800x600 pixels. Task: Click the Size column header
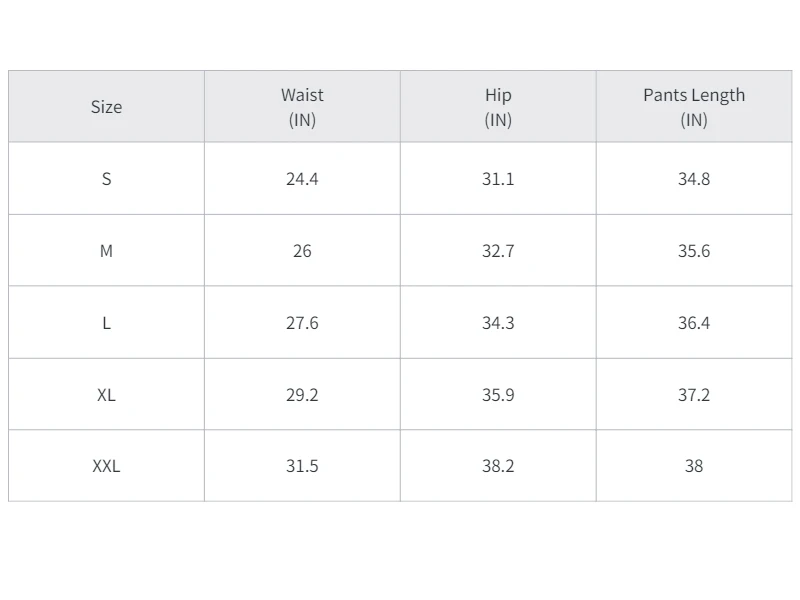[x=106, y=107]
